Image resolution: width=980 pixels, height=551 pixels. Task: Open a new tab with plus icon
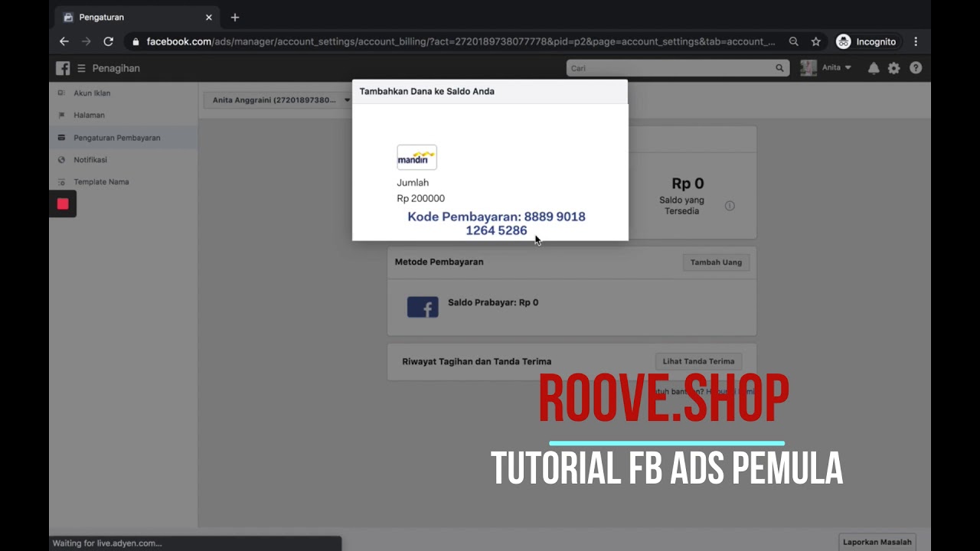pos(235,17)
